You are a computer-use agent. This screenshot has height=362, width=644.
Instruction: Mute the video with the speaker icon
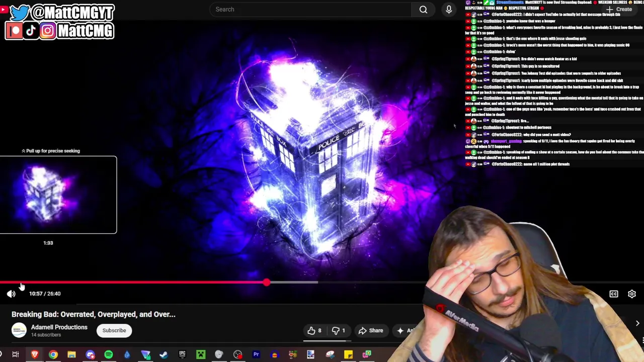(11, 294)
